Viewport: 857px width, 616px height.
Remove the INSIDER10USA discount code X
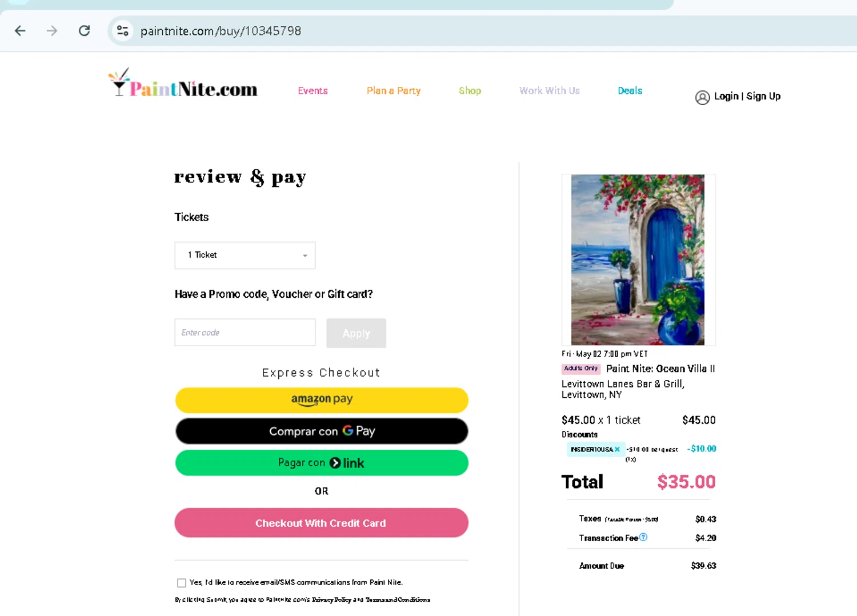617,450
